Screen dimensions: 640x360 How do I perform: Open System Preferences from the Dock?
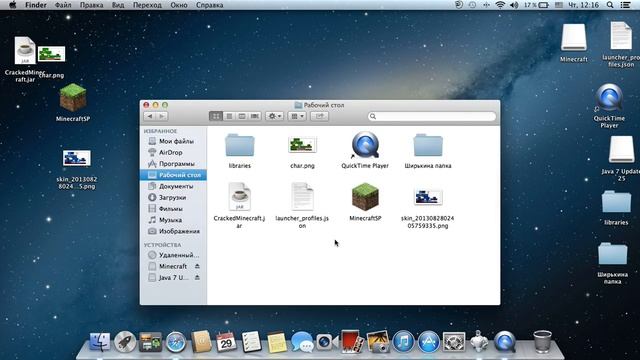tap(454, 341)
